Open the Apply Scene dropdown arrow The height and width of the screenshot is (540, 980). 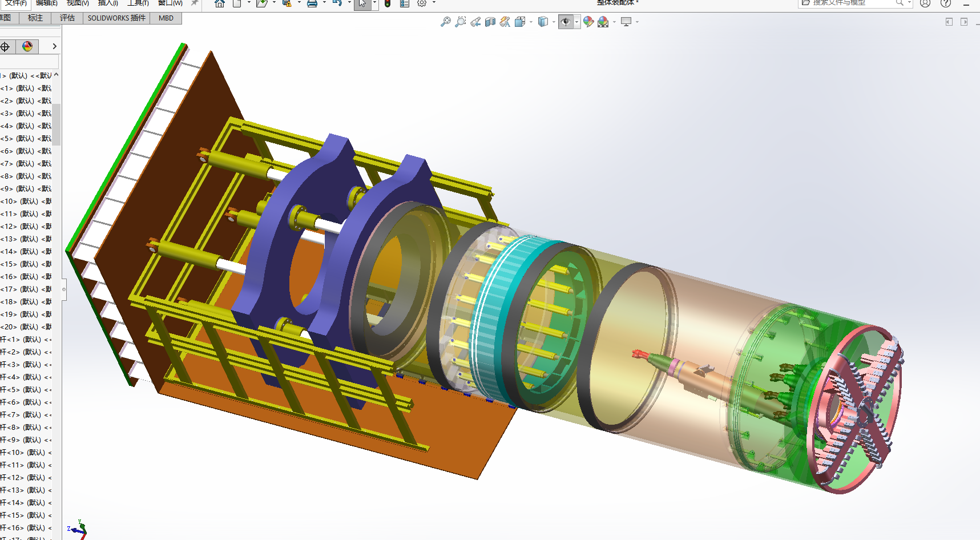coord(614,22)
